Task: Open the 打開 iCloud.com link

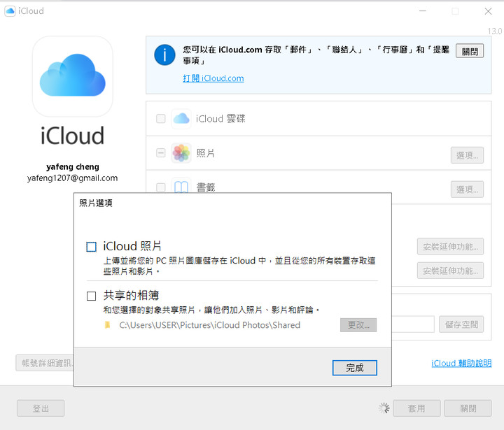Action: (x=213, y=78)
